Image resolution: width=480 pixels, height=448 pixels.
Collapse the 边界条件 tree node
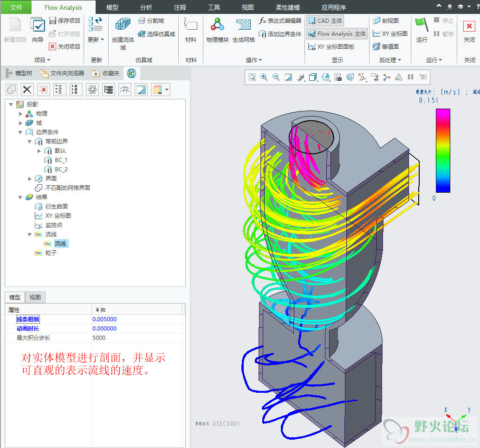click(20, 132)
